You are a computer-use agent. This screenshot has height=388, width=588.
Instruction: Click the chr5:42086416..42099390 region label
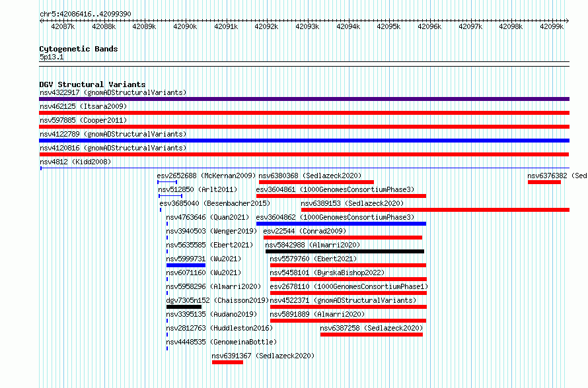tap(85, 14)
